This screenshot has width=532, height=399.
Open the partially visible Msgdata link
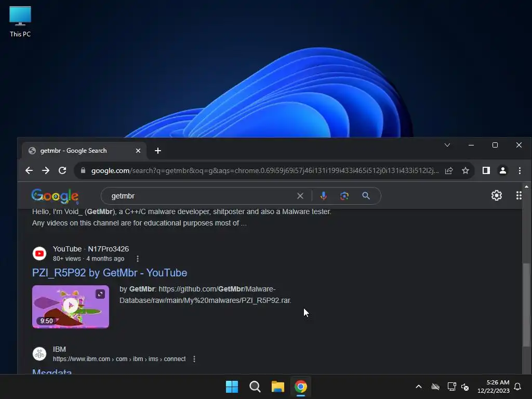pos(52,371)
